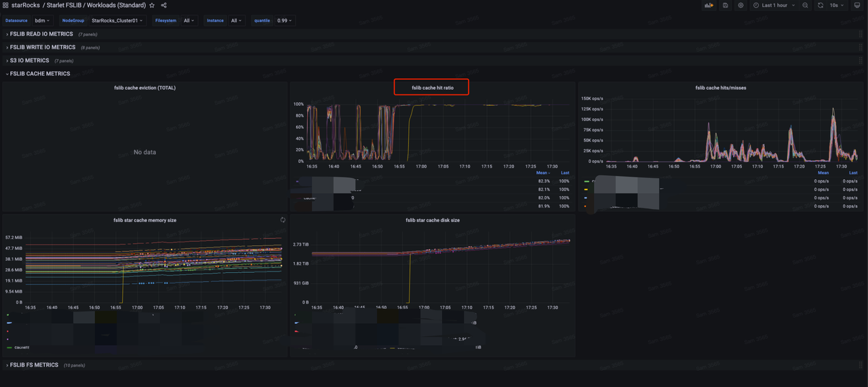Sort legend by the Mean column header
Viewport: 868px width, 387px height.
541,173
